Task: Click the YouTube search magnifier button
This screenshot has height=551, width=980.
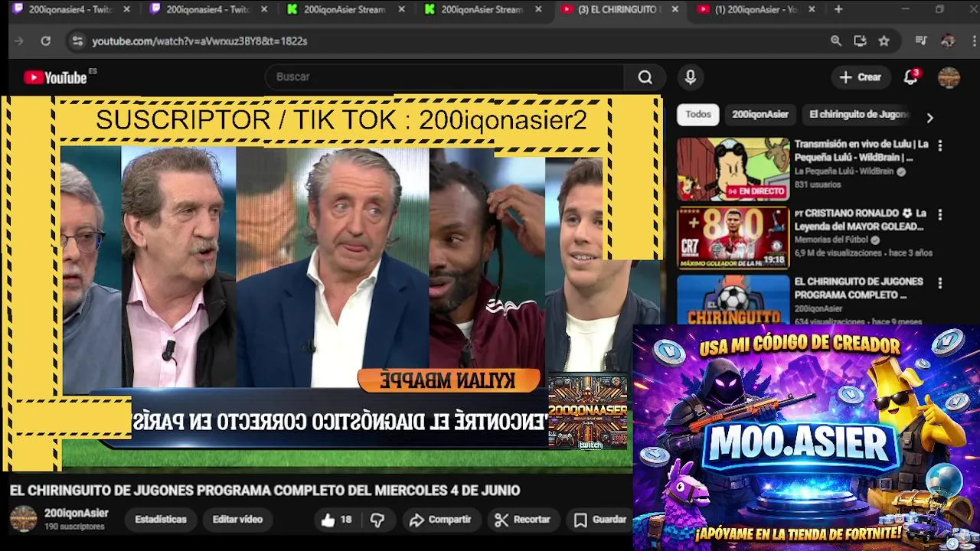Action: click(x=645, y=77)
